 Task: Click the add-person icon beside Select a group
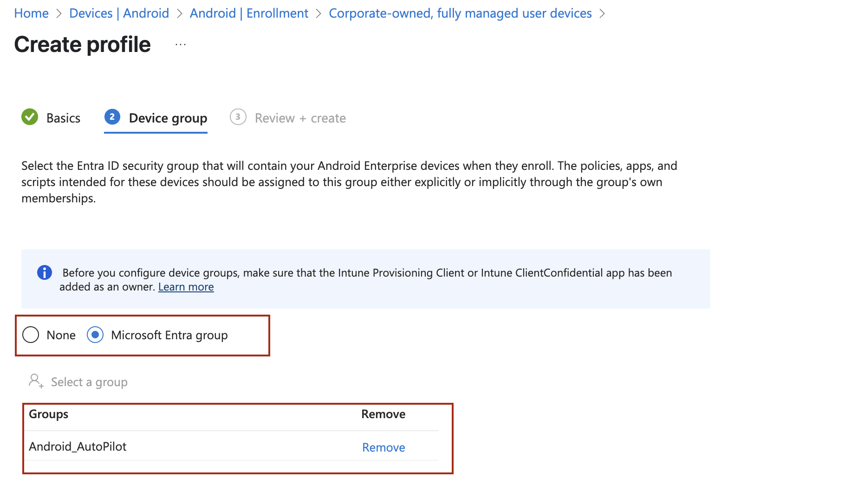click(x=36, y=381)
